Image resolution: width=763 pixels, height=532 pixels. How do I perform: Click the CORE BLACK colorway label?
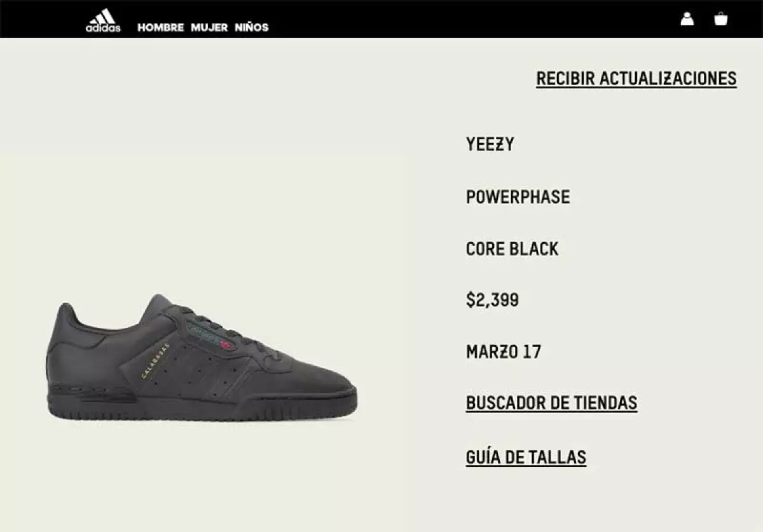click(512, 249)
